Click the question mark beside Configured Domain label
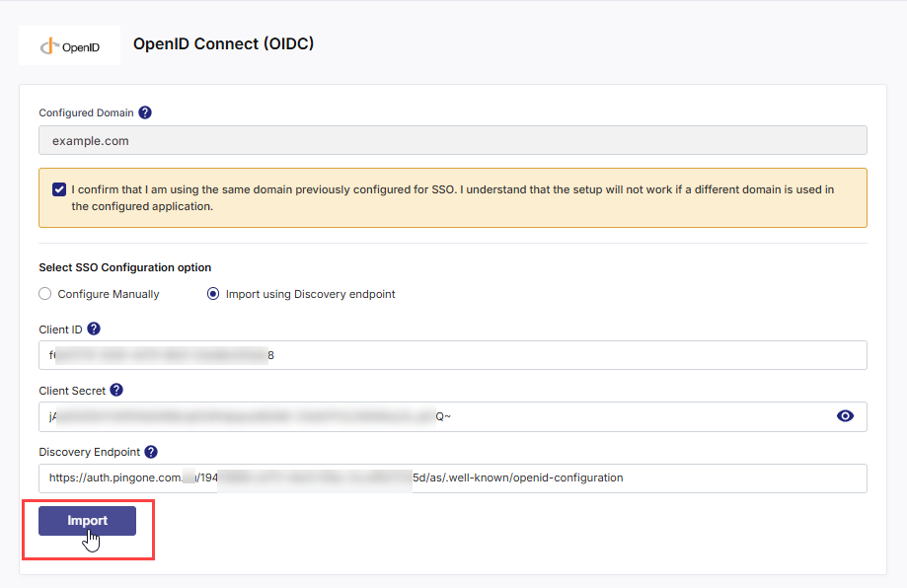This screenshot has width=907, height=588. [x=145, y=111]
